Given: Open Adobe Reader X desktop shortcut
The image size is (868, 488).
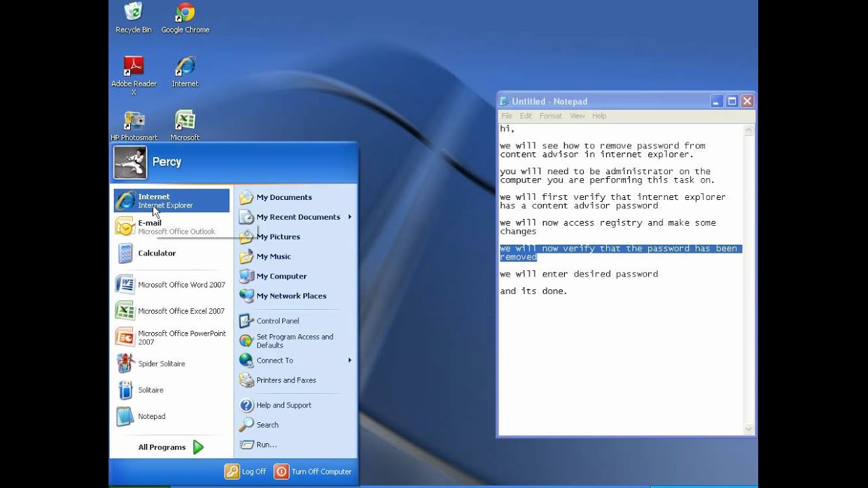Looking at the screenshot, I should coord(134,75).
